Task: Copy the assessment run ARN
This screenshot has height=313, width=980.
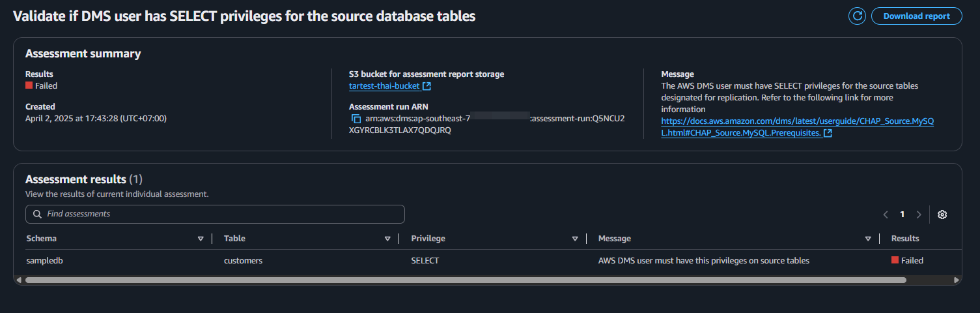Action: tap(356, 119)
